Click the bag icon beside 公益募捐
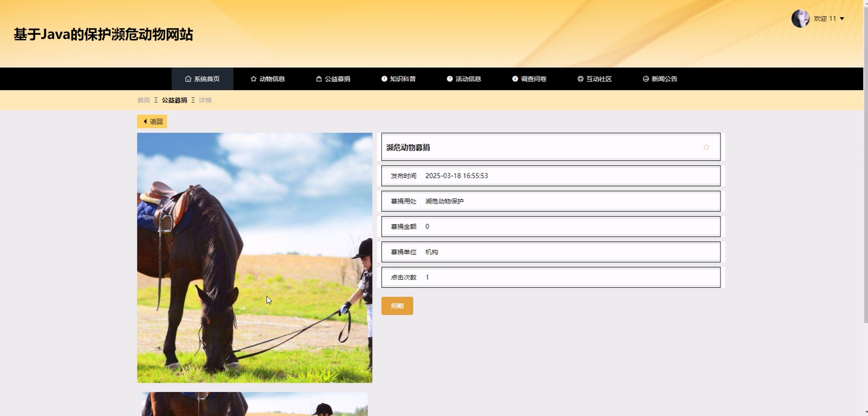The width and height of the screenshot is (868, 416). click(319, 79)
